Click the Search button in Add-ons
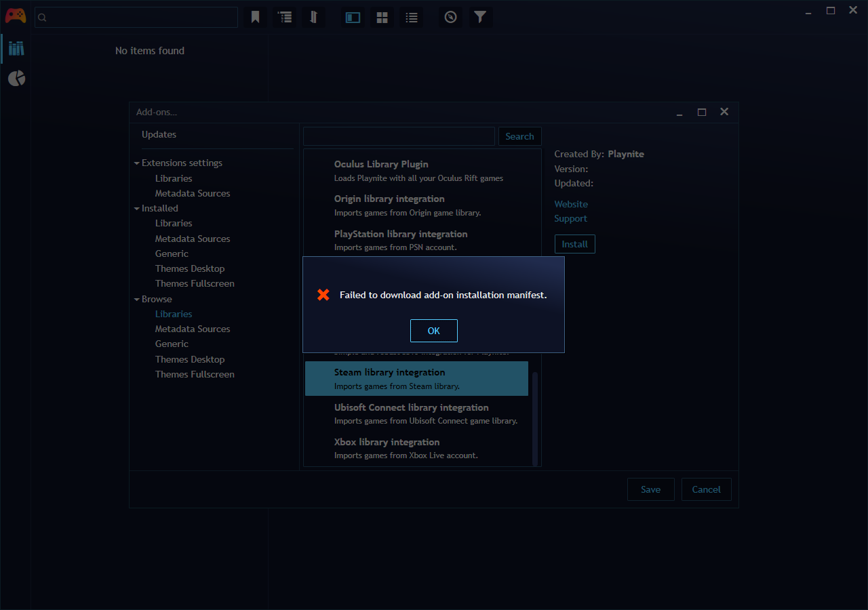Screen dimensions: 868x610 519,136
